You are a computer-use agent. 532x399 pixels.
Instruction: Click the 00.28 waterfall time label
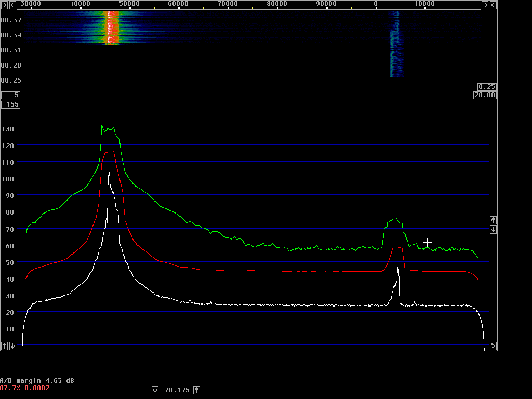11,65
